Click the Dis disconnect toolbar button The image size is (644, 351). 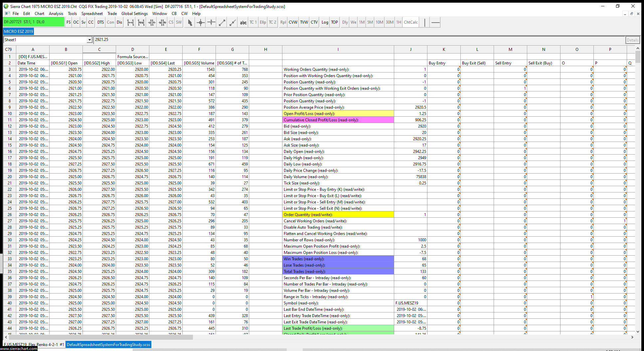[119, 22]
